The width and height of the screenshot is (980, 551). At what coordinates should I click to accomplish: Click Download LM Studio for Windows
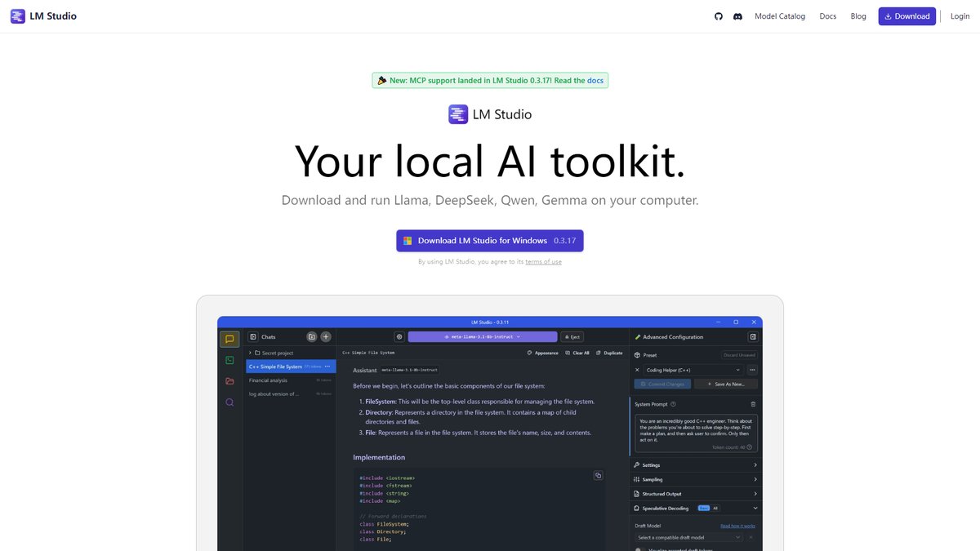(x=490, y=241)
